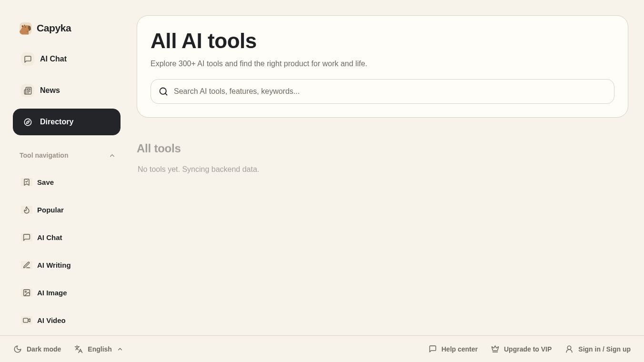
Task: Open the AI Writing pencil icon
Action: 27,265
